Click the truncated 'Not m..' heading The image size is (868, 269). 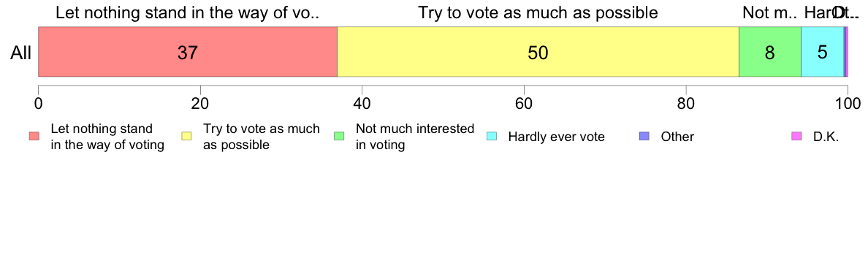[769, 12]
